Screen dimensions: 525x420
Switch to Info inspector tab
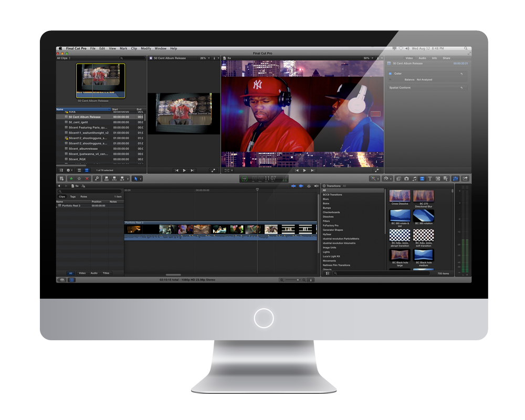pos(434,58)
